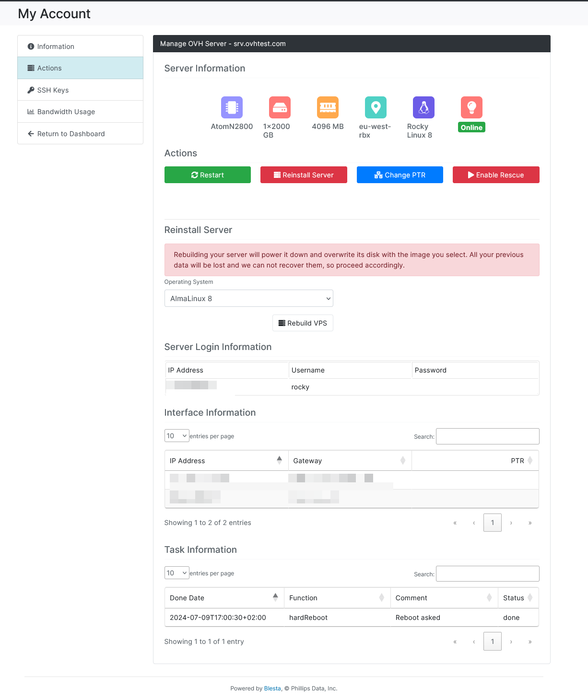This screenshot has width=588, height=700.
Task: Click the red disk storage icon
Action: [x=280, y=107]
